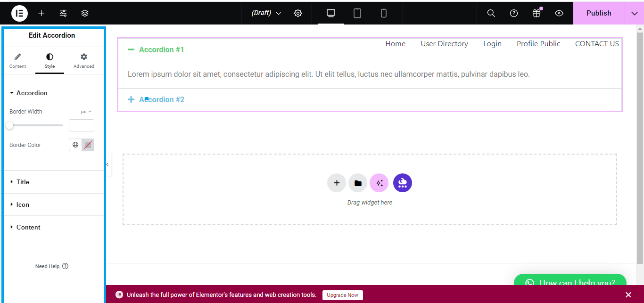Click the Border Width input field

(82, 125)
